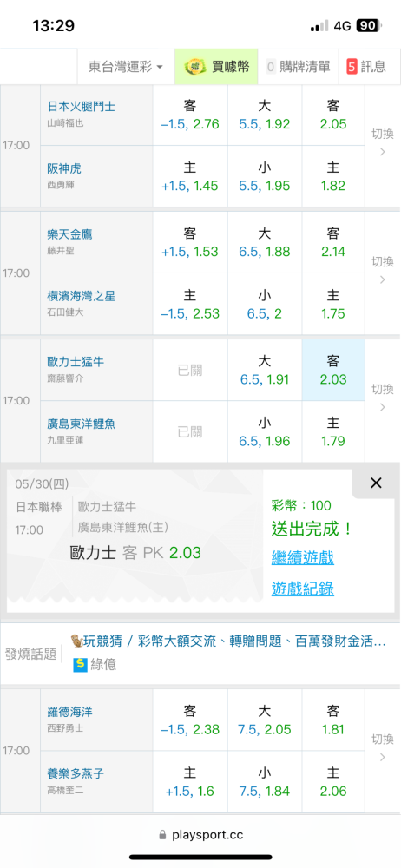Open the green S forum topic icon
Image resolution: width=401 pixels, height=868 pixels.
pos(81,664)
